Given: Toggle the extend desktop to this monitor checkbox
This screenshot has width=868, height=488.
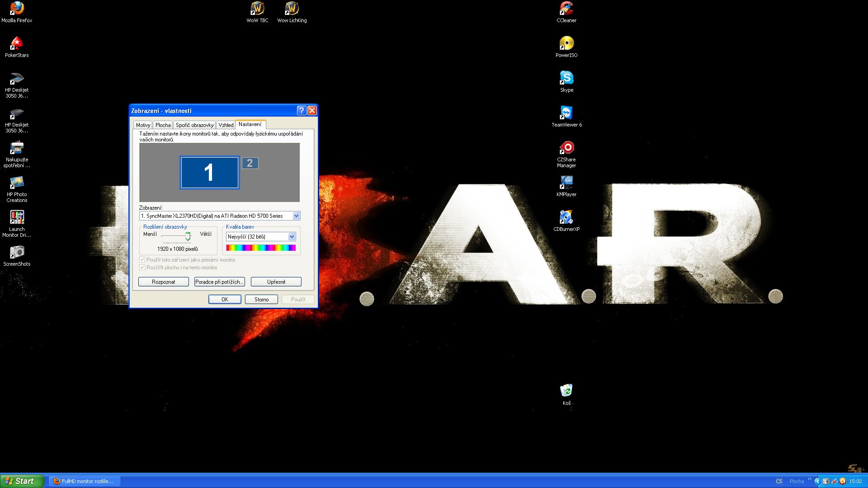Looking at the screenshot, I should pos(142,267).
